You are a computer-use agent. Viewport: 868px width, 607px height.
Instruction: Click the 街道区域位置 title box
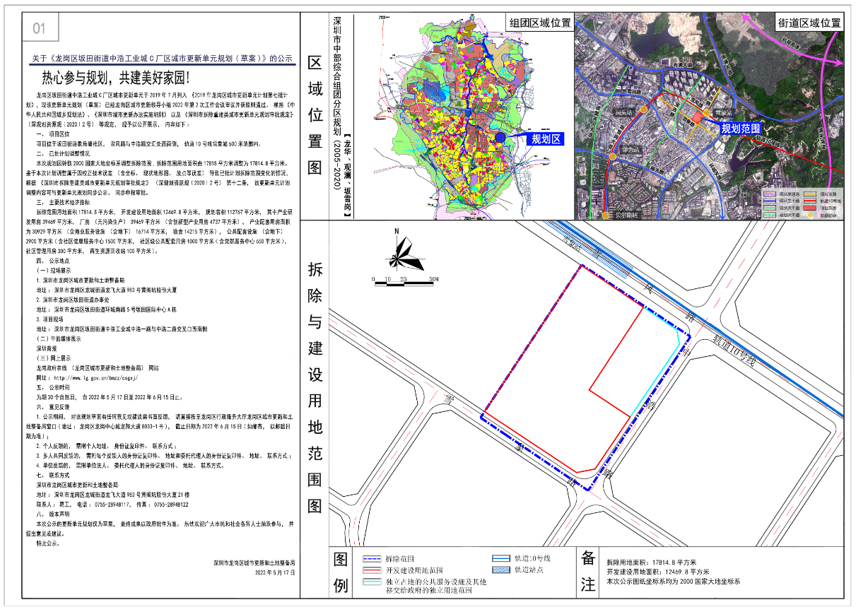[810, 23]
